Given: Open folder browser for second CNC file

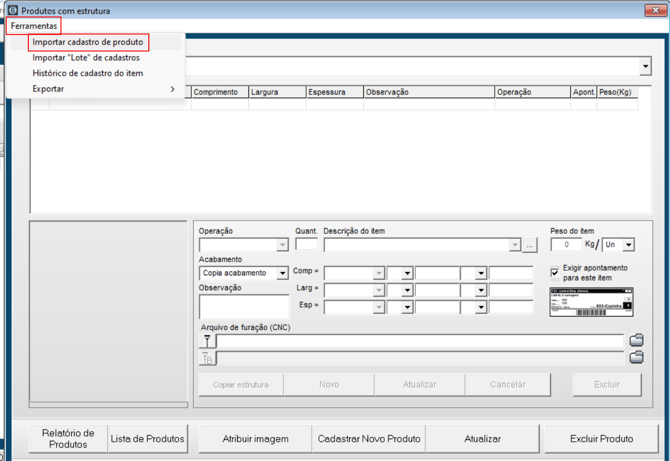Looking at the screenshot, I should pyautogui.click(x=636, y=357).
